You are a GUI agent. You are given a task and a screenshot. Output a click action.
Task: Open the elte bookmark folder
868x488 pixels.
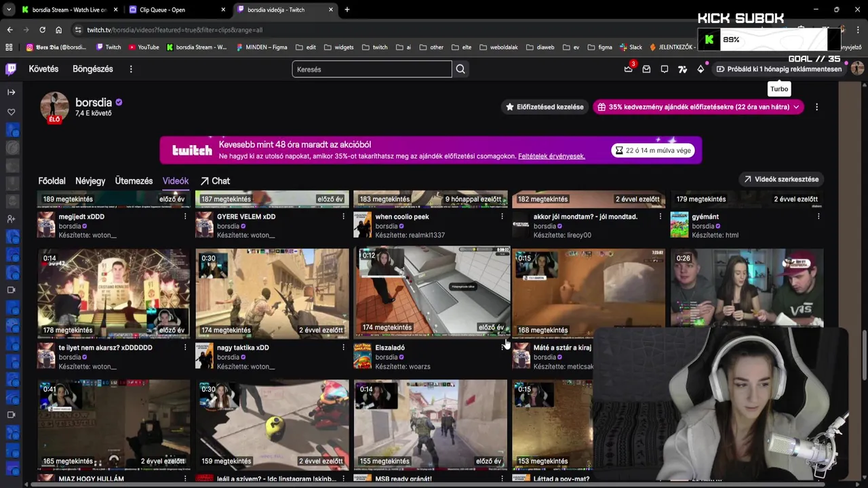click(461, 47)
